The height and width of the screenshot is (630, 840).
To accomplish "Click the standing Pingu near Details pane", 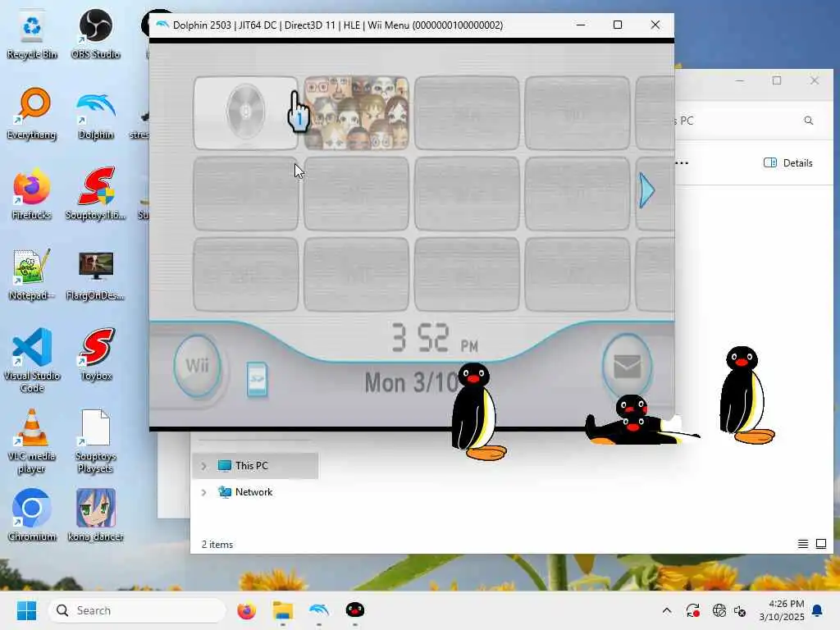I will coord(746,395).
